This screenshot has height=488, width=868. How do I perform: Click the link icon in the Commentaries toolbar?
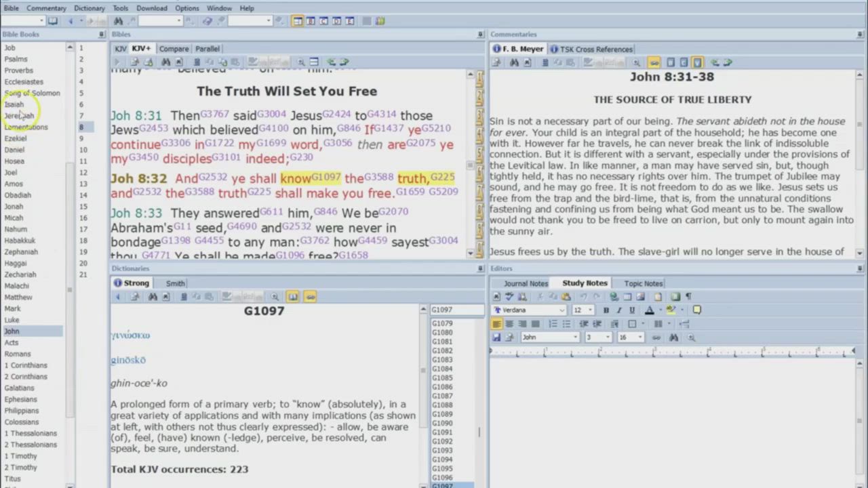click(x=654, y=62)
